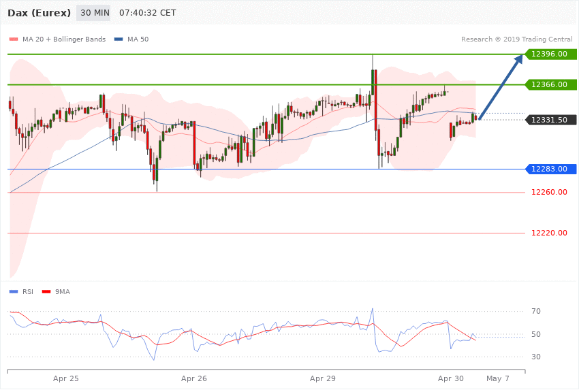Click the Apr 30 date axis label
Image resolution: width=579 pixels, height=392 pixels.
coord(451,378)
